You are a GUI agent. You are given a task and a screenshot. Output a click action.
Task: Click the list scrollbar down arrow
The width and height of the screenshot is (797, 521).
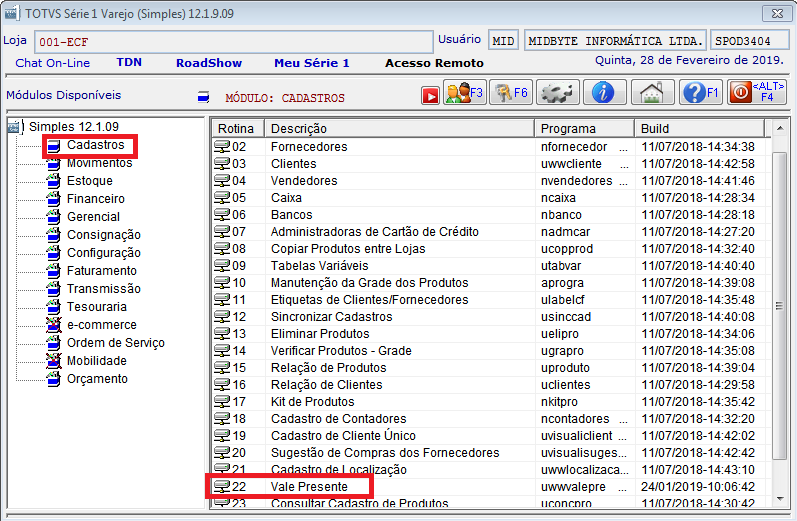(x=779, y=499)
